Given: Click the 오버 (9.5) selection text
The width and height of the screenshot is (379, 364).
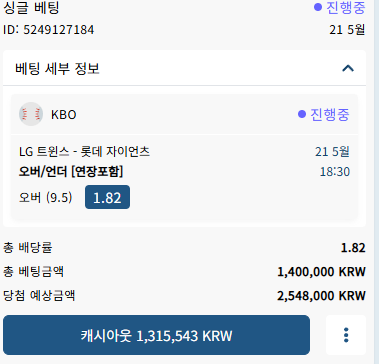Looking at the screenshot, I should [46, 198].
